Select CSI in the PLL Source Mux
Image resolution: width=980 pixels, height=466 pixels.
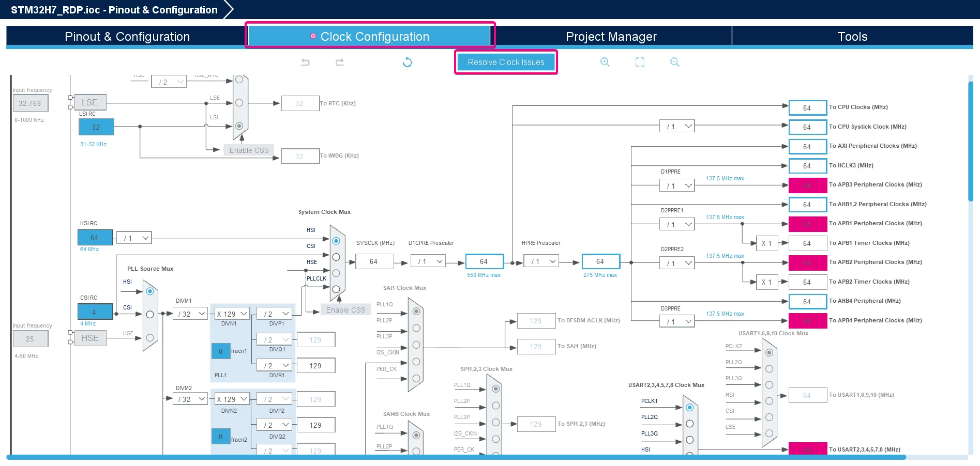(x=150, y=314)
